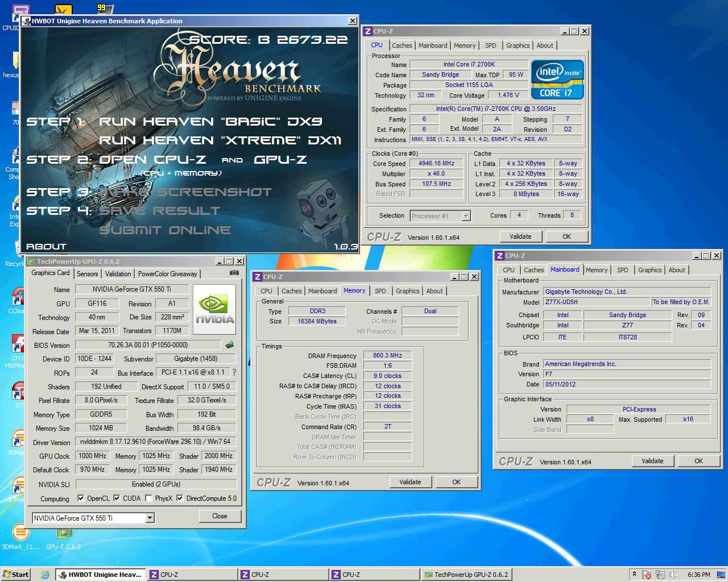Click the HWBOT Unigine Heaven taskbar button

[x=100, y=575]
